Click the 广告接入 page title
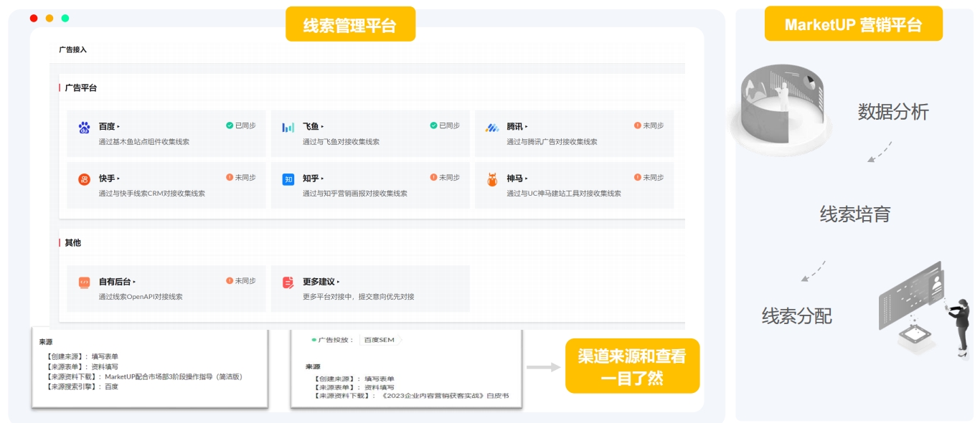 [72, 49]
